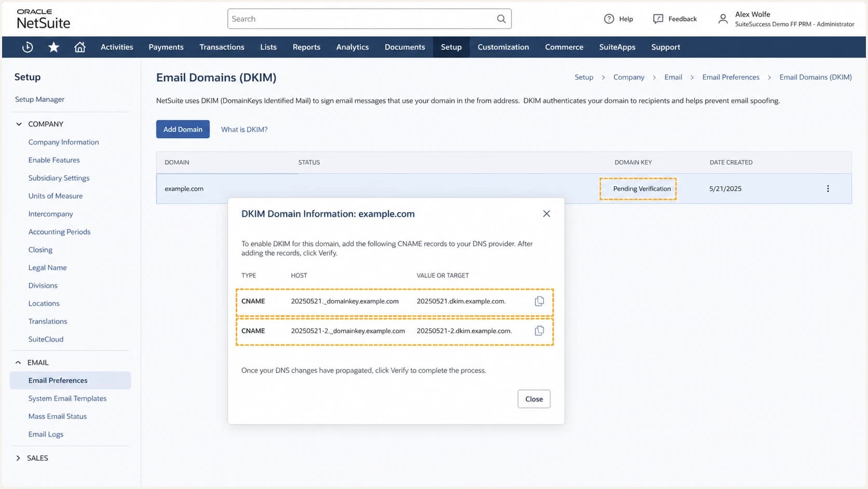Viewport: 868px width, 489px height.
Task: Click the Oracle NetSuite logo
Action: click(x=43, y=19)
